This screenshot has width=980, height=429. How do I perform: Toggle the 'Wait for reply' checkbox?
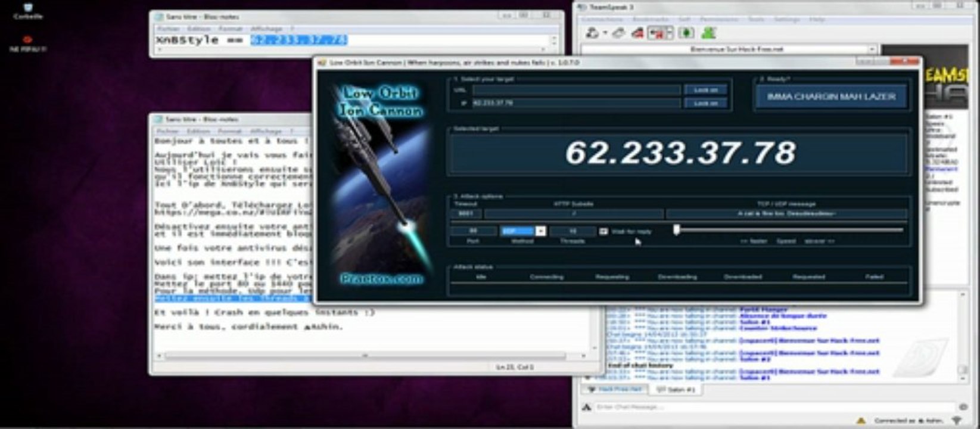pos(603,231)
